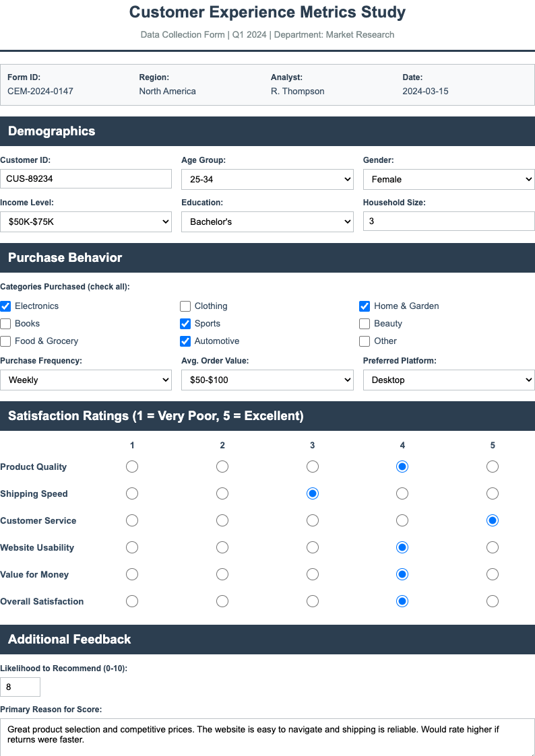Click inside the Primary Reason text area
This screenshot has width=535, height=756.
point(267,734)
